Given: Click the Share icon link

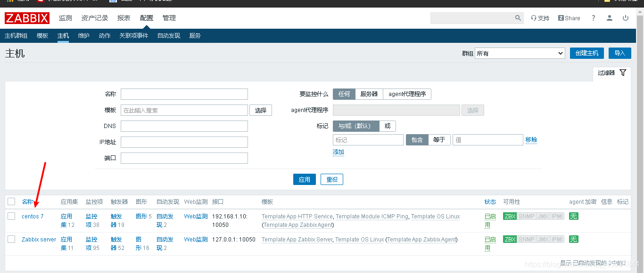Looking at the screenshot, I should point(569,18).
